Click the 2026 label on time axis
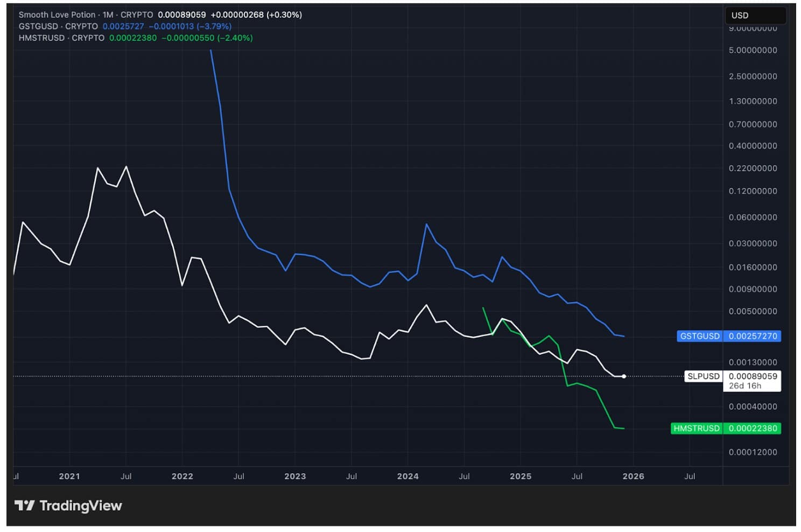The height and width of the screenshot is (532, 801). [x=633, y=477]
